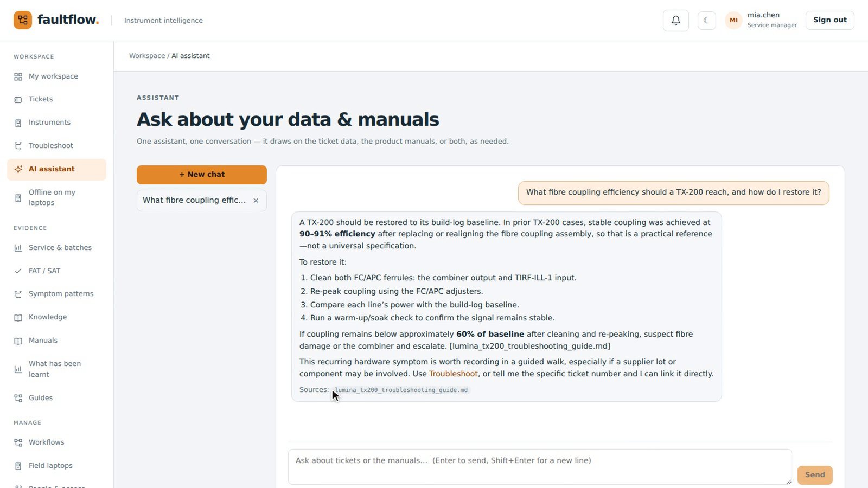Image resolution: width=868 pixels, height=488 pixels.
Task: Follow the Troubleshoot link in the answer
Action: click(x=454, y=374)
